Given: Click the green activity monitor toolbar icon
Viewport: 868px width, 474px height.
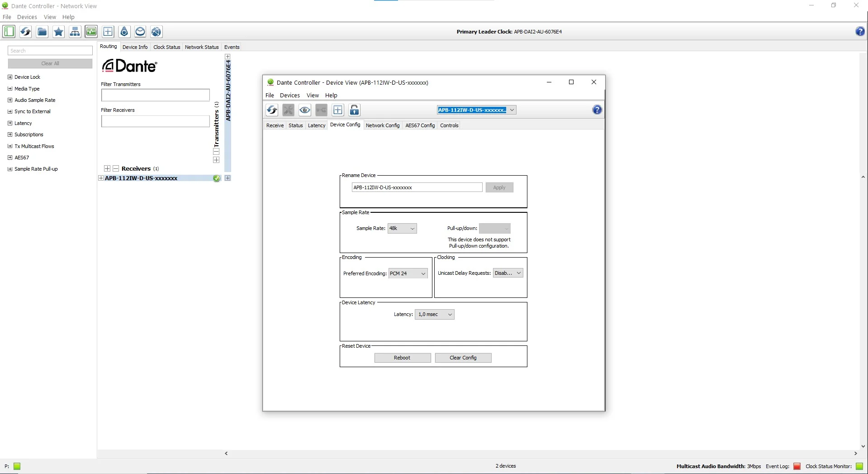Looking at the screenshot, I should tap(91, 32).
